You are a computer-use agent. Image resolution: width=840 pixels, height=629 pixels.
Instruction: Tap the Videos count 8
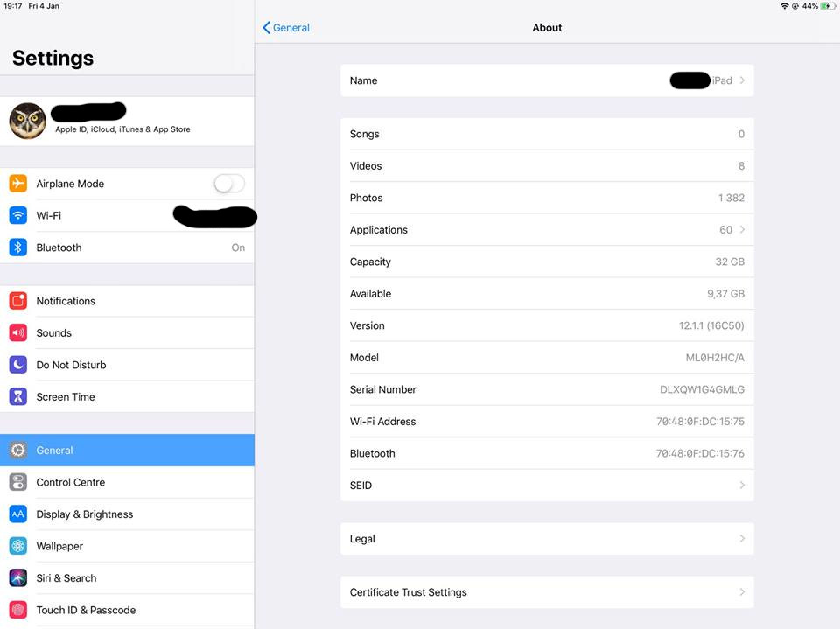tap(741, 166)
